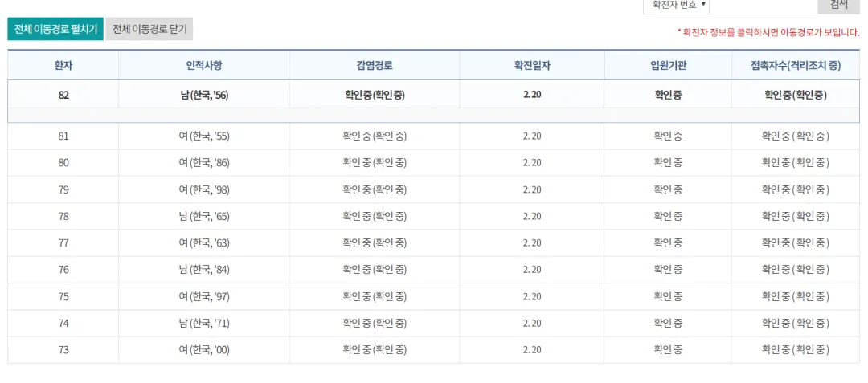868x383 pixels.
Task: Select the 환자 column header
Action: (63, 65)
